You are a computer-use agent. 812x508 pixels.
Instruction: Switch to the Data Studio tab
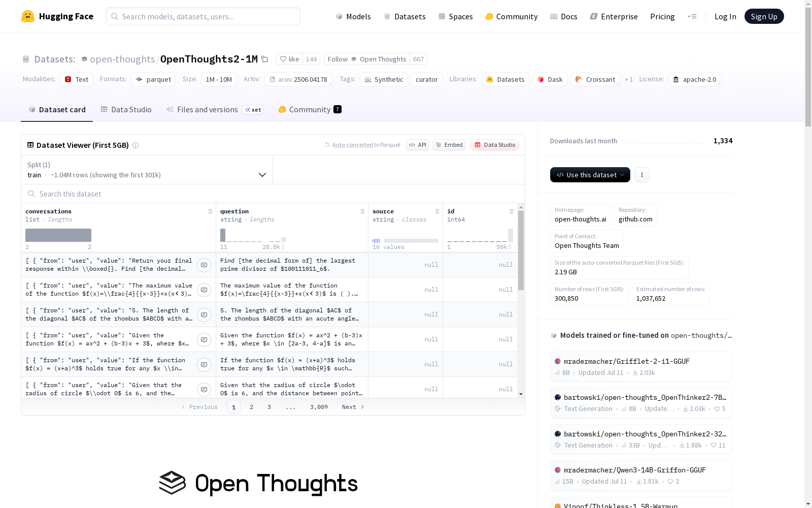[126, 110]
